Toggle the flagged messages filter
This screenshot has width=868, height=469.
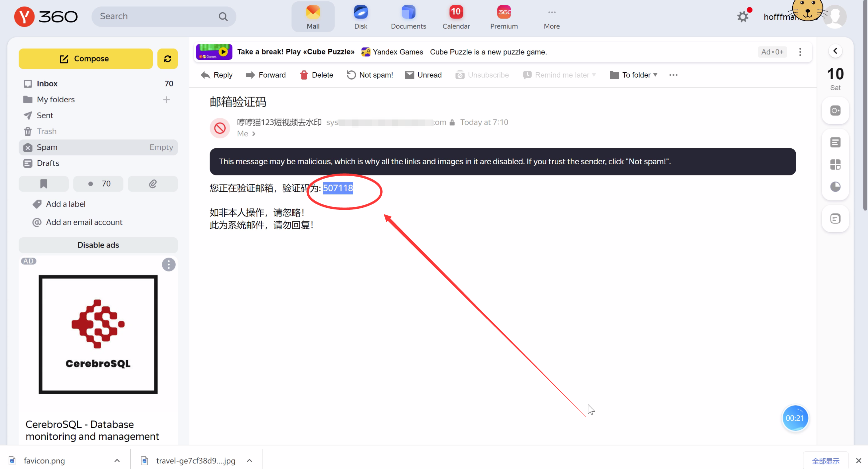click(43, 184)
